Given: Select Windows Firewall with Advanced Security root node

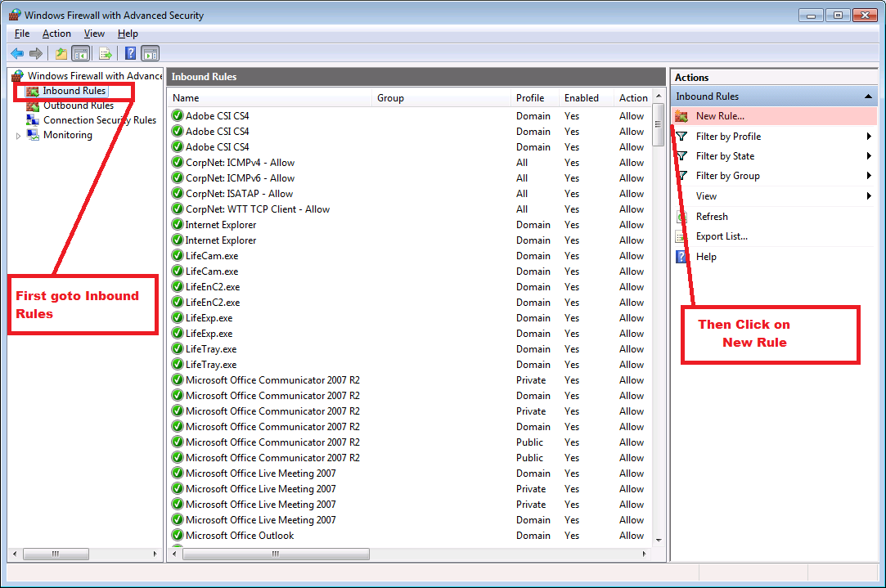Looking at the screenshot, I should tap(95, 76).
